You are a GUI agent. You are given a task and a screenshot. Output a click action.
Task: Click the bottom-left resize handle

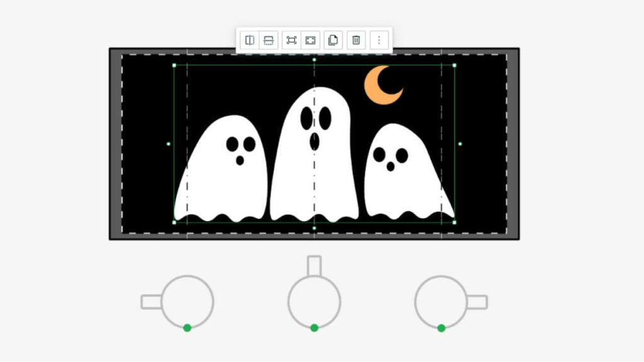click(174, 222)
